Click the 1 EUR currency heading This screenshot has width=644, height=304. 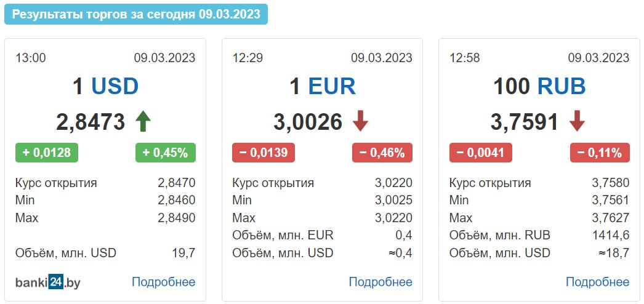point(323,87)
